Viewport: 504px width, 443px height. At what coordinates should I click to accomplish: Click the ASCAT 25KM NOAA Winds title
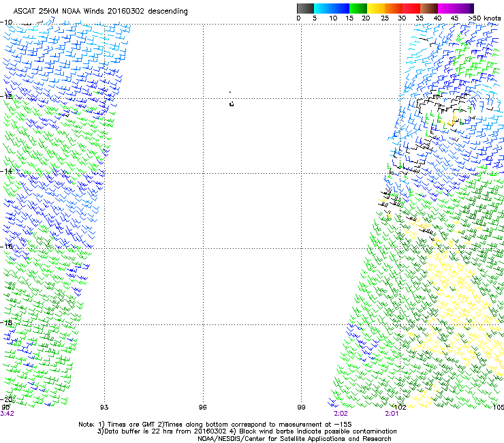[100, 11]
